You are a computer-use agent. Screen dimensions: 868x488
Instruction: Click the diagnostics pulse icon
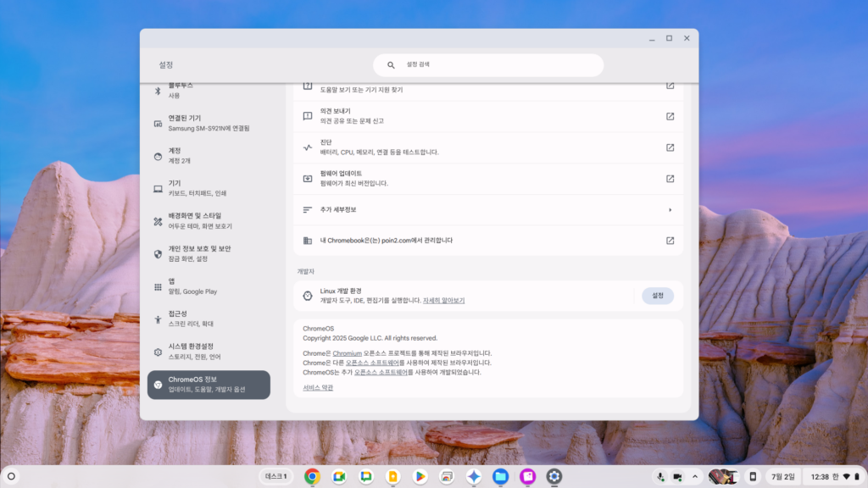click(307, 147)
